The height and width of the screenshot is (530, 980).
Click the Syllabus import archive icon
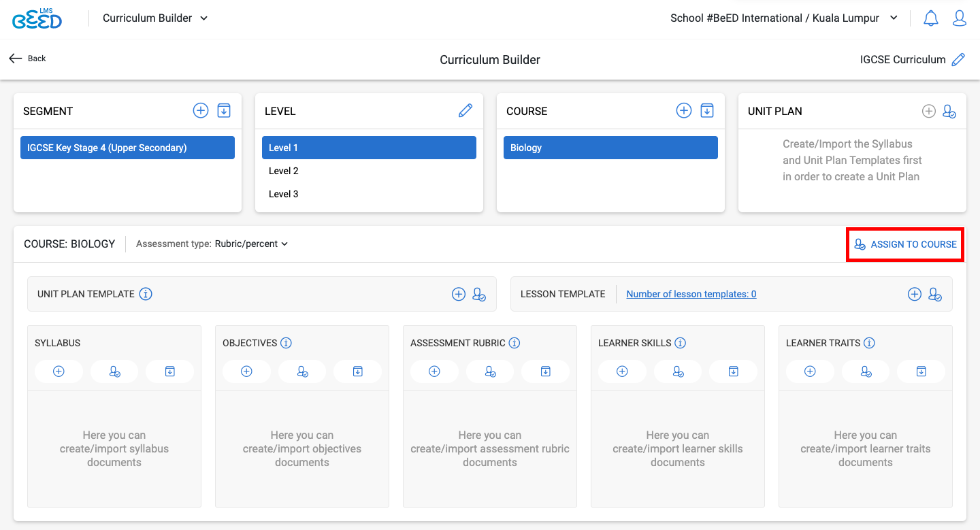pos(170,371)
